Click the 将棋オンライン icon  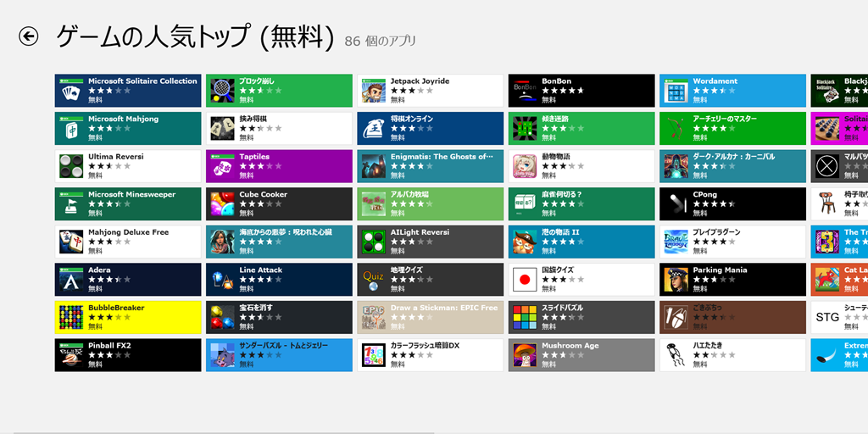point(373,129)
